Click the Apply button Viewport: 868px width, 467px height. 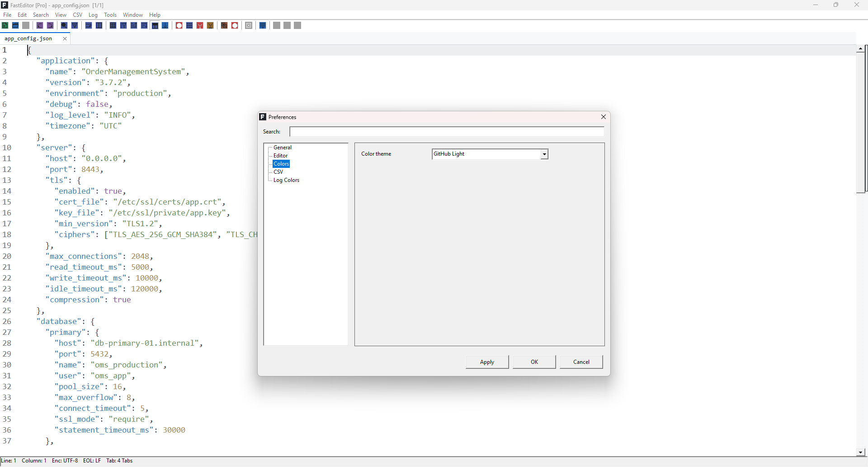(487, 362)
